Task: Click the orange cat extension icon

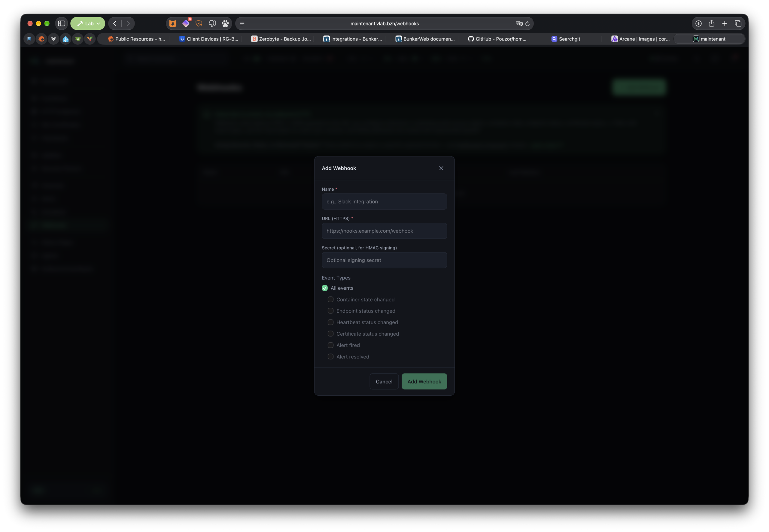Action: [172, 23]
